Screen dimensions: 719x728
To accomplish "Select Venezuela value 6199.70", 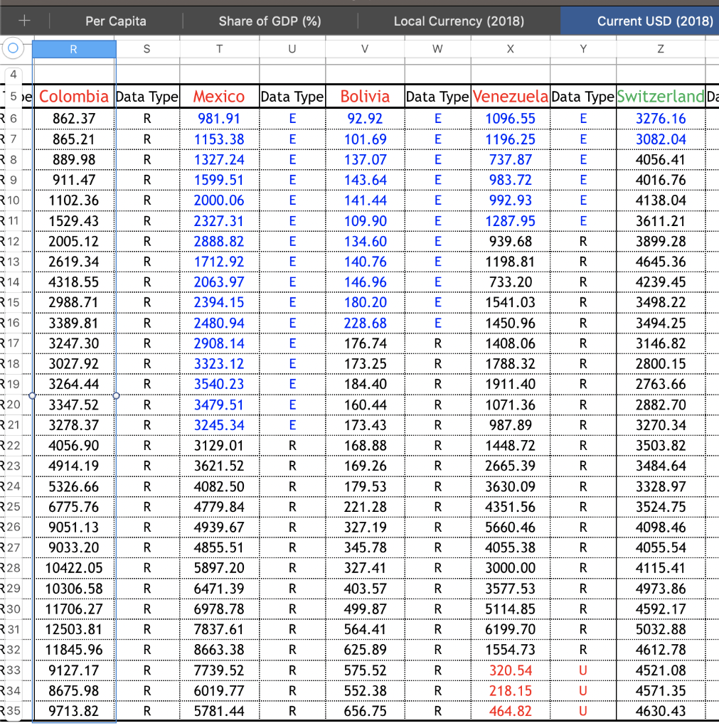I will 510,629.
